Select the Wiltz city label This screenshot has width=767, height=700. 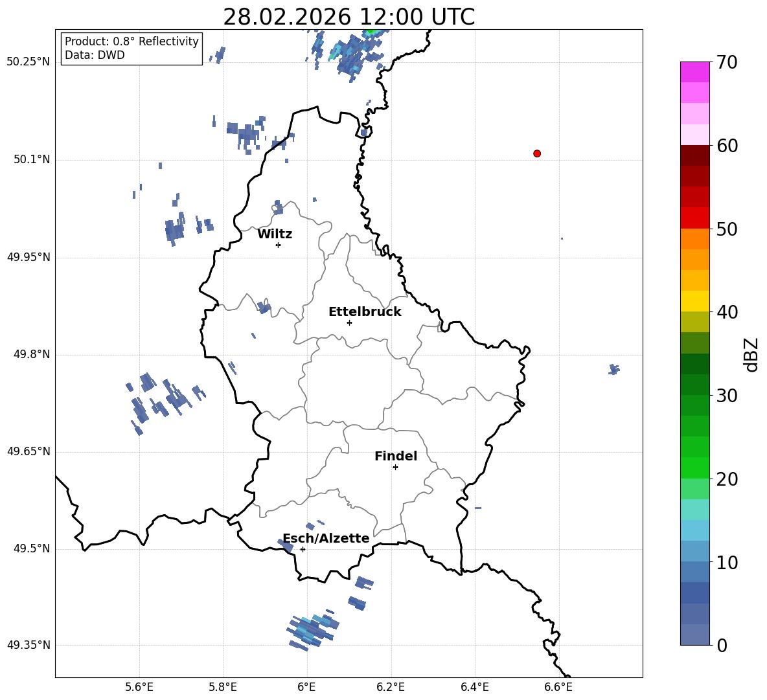tap(275, 234)
